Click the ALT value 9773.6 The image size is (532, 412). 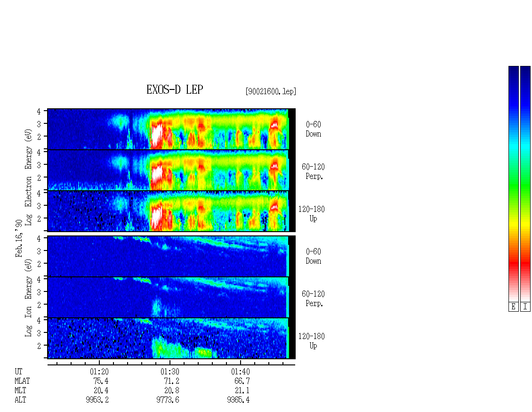coord(168,400)
